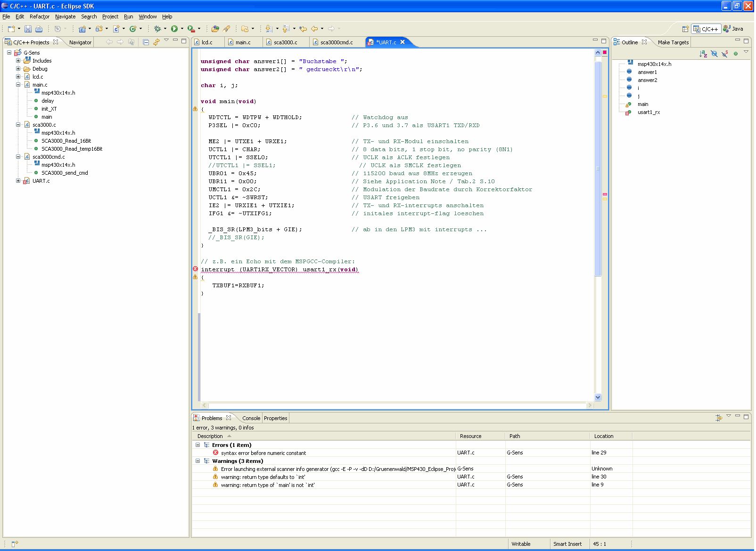
Task: Collapse the Errors group in Problems
Action: 197,445
